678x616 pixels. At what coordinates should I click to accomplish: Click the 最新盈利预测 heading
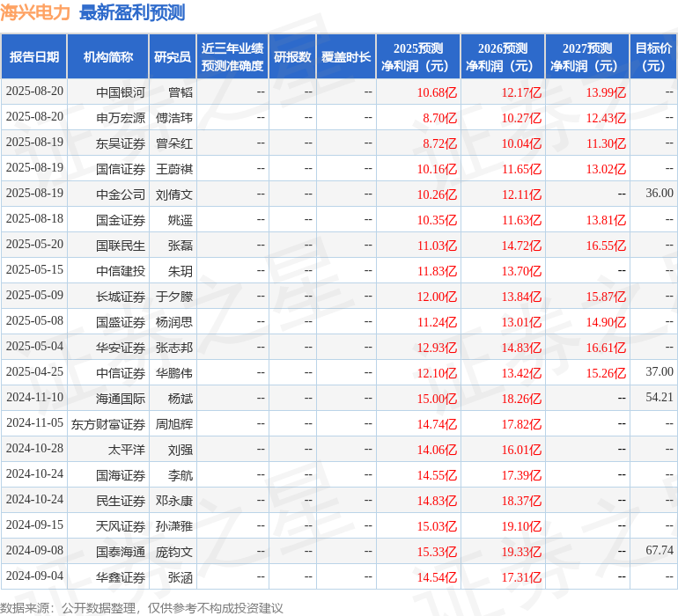tap(132, 12)
